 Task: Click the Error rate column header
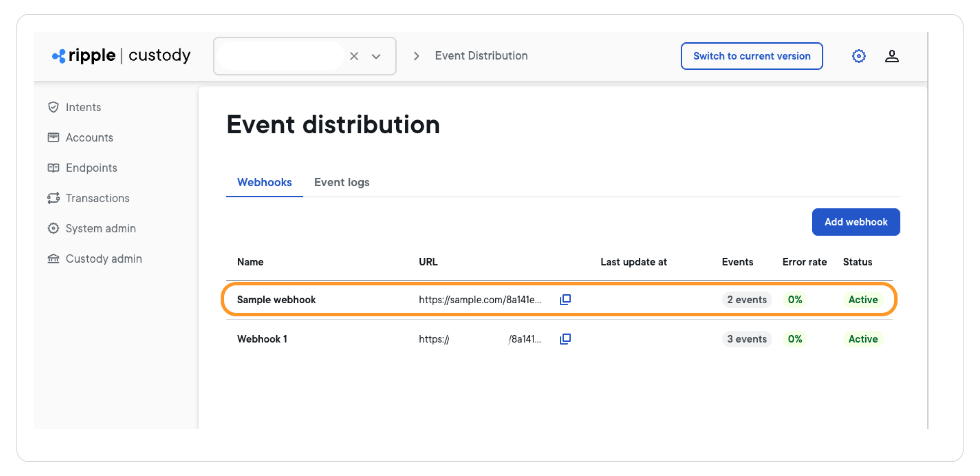(x=804, y=262)
